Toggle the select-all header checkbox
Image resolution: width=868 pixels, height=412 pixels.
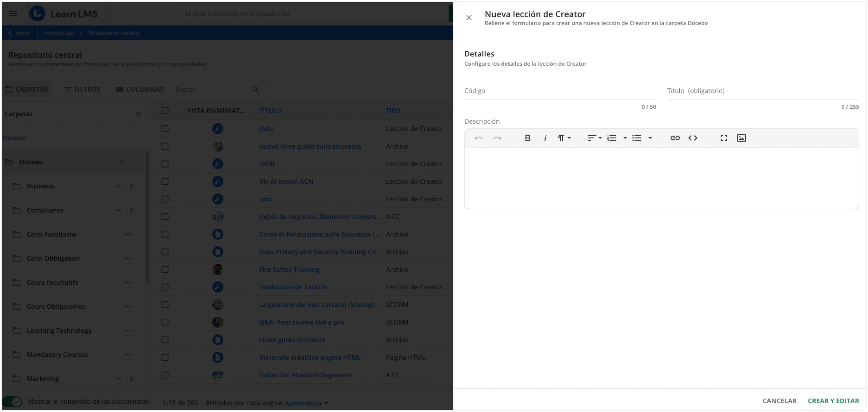165,111
